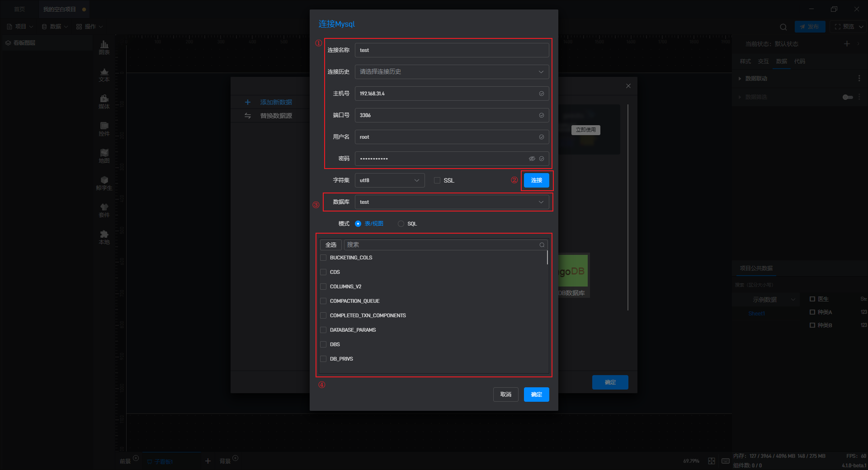The height and width of the screenshot is (470, 868).
Task: Open the 套件 (kits) sidebar icon
Action: (104, 210)
